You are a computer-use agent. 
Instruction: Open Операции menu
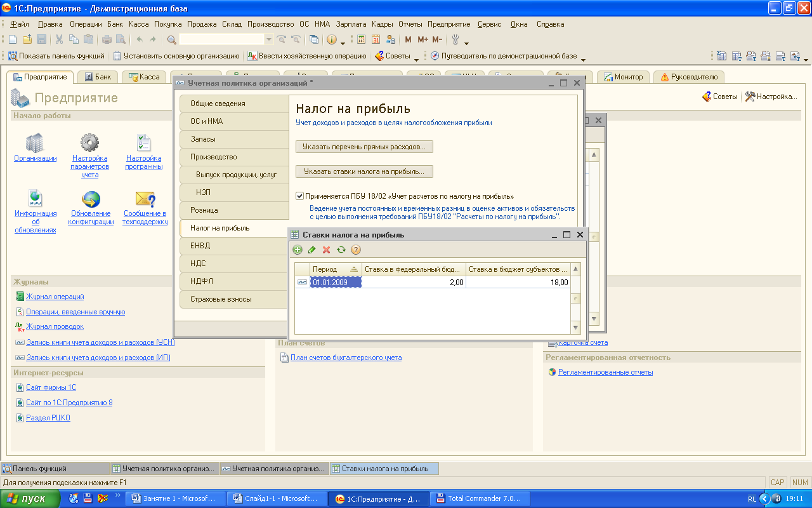coord(86,24)
